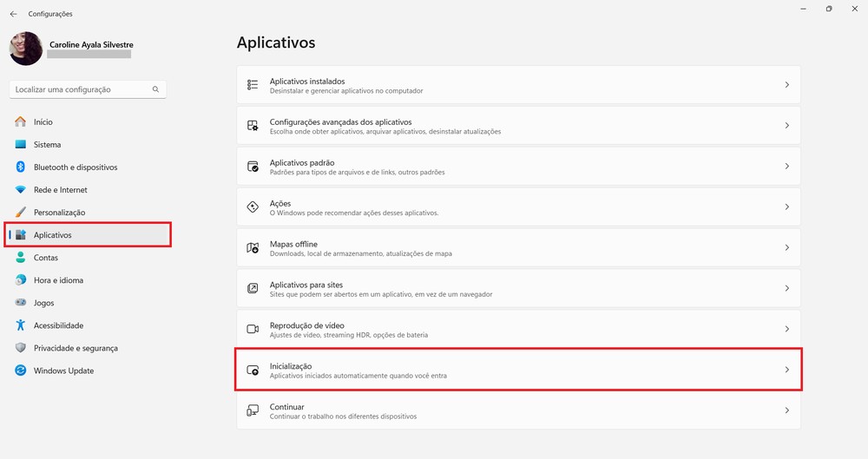The height and width of the screenshot is (459, 868).
Task: Select Personalização in sidebar
Action: click(59, 213)
